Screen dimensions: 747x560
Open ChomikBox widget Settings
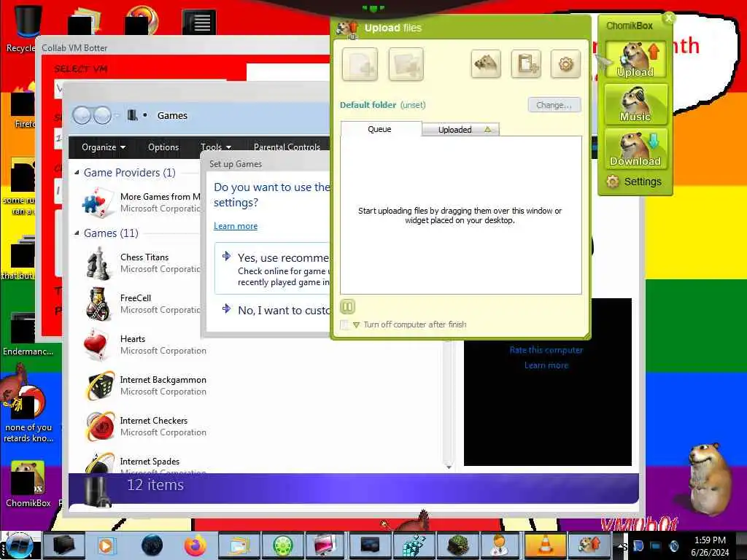[x=634, y=182]
